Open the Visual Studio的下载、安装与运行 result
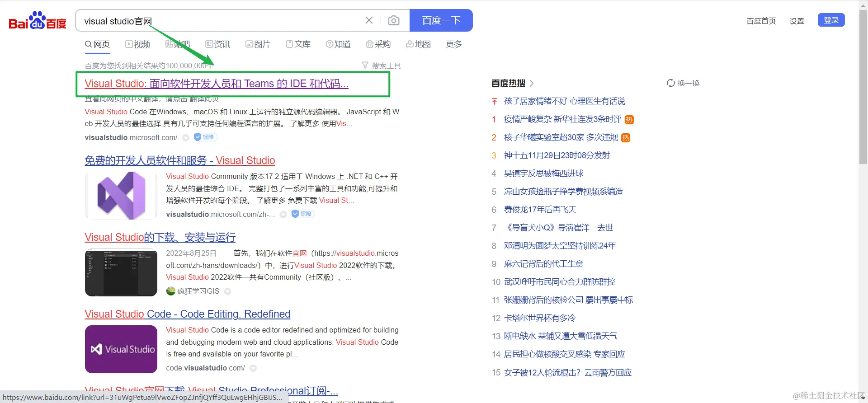Screen dimensions: 868x403 pos(160,237)
